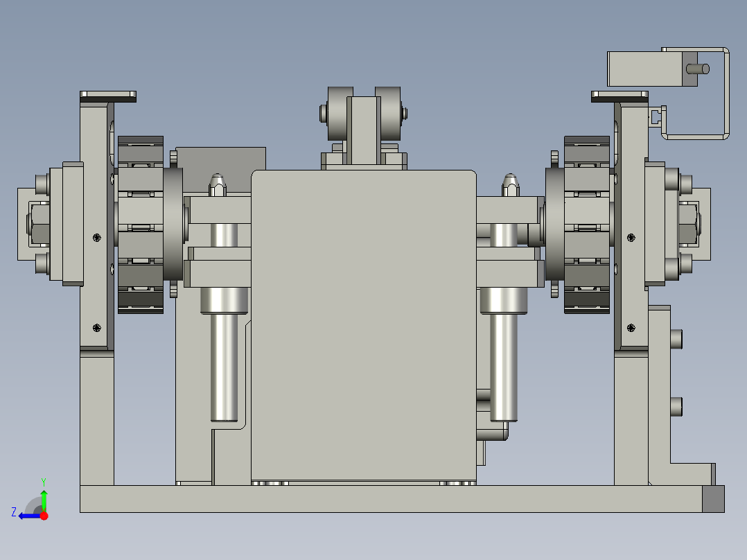Click the blue Z axis arrow of the triad
Viewport: 747px width, 560px height.
(x=28, y=516)
